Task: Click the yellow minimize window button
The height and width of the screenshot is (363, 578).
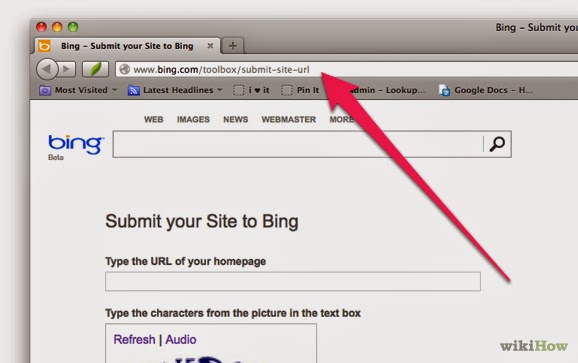Action: point(57,27)
